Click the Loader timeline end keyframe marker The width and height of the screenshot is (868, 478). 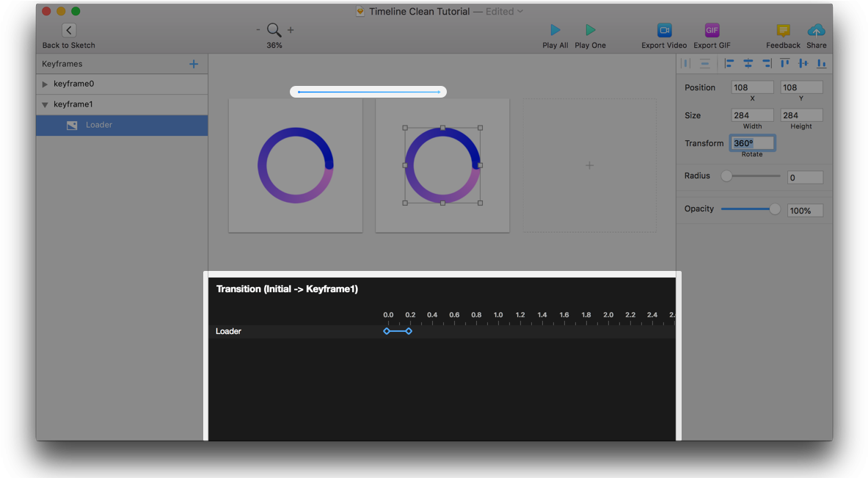click(409, 331)
